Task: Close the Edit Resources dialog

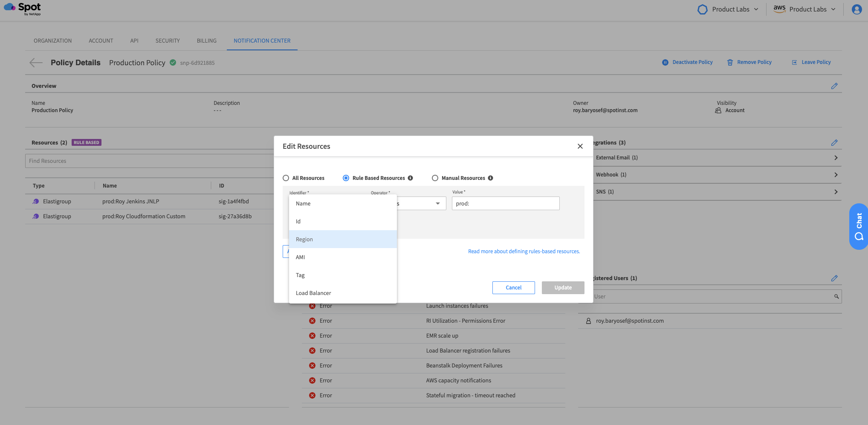Action: 580,146
